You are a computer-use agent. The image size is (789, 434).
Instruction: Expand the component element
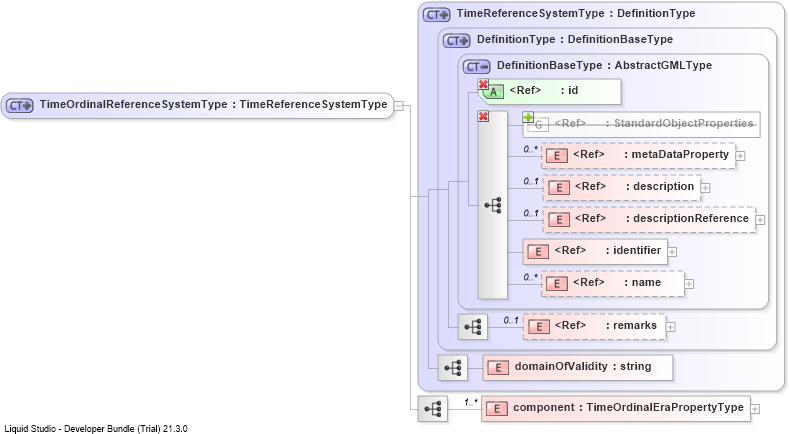(755, 409)
